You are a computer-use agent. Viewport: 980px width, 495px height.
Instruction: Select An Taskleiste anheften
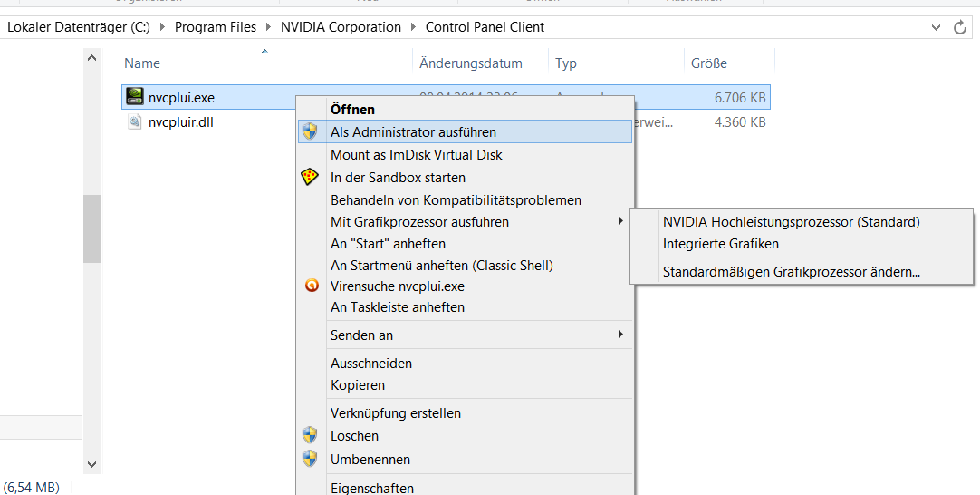(465, 307)
